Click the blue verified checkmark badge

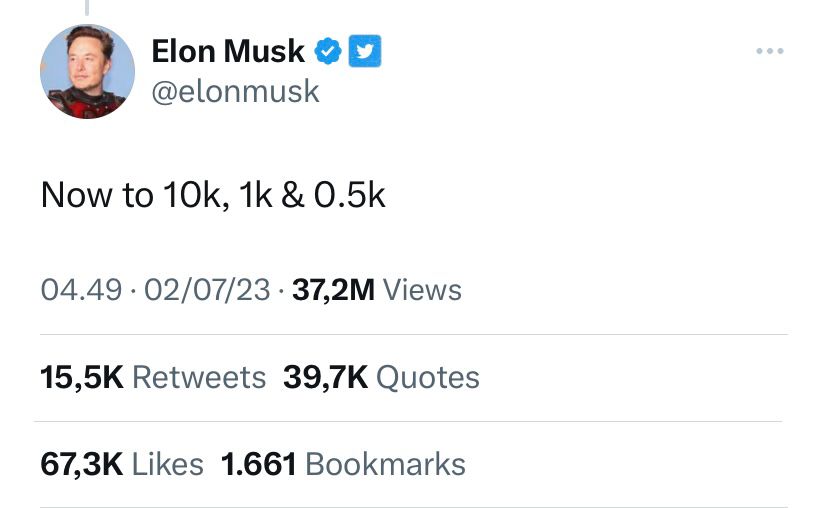tap(329, 50)
